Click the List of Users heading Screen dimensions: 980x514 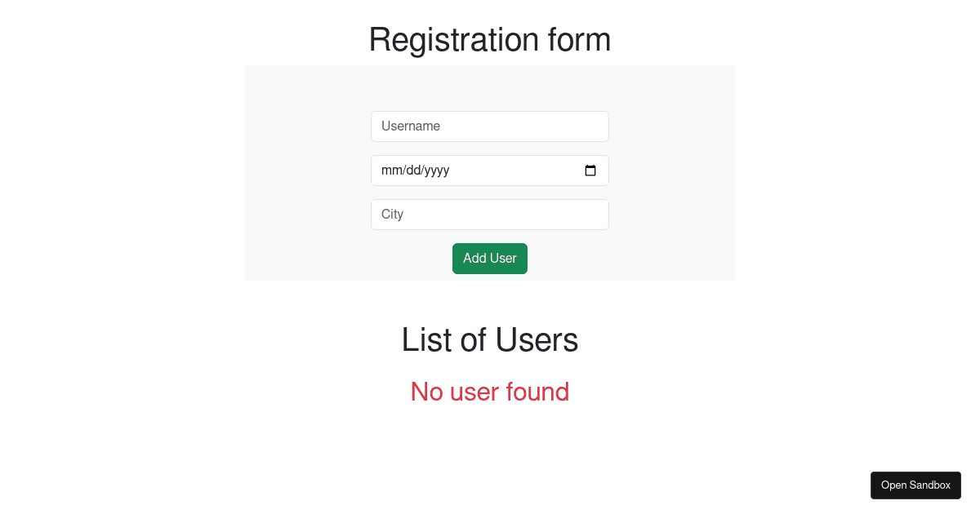(490, 339)
